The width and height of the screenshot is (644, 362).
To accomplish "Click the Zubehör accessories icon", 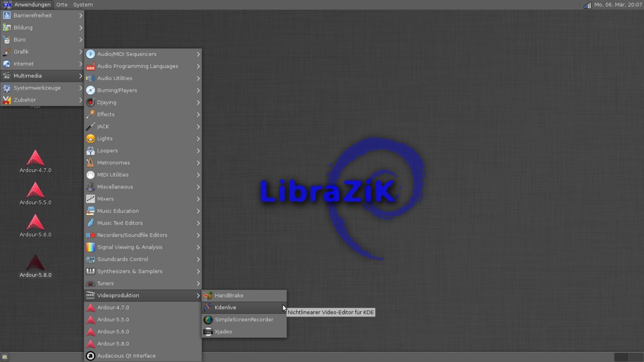I will (x=7, y=100).
